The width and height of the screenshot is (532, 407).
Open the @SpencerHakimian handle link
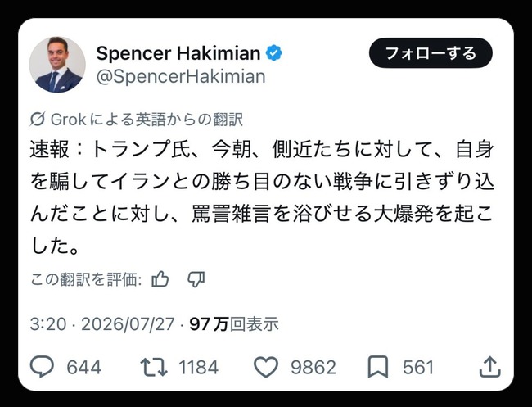(x=181, y=76)
